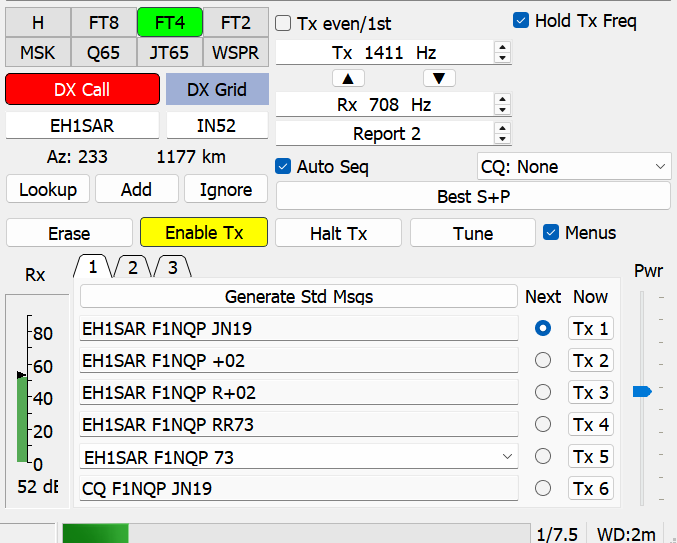Click the Pwr slider handle
The width and height of the screenshot is (677, 543).
[x=642, y=391]
